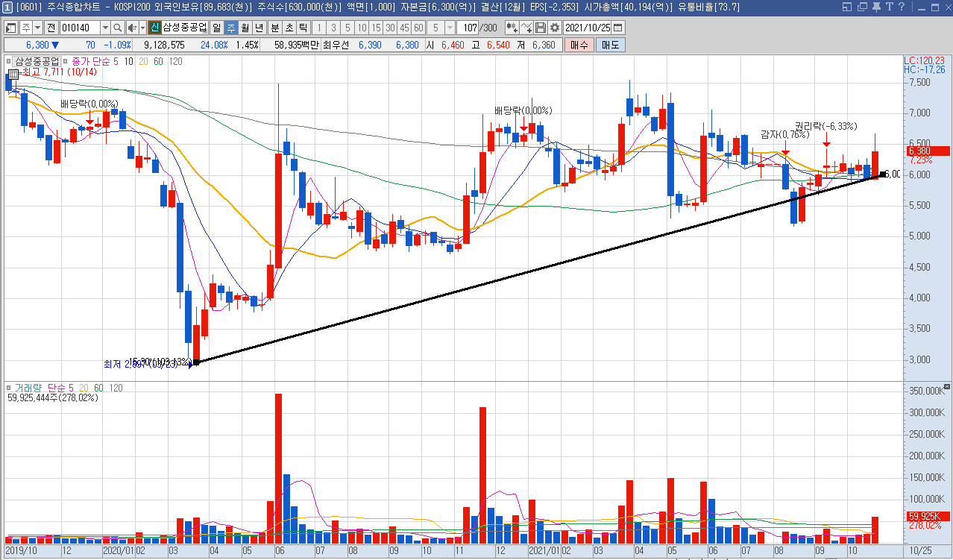This screenshot has height=560, width=953.
Task: Select the second 초 chart period
Action: [x=289, y=28]
